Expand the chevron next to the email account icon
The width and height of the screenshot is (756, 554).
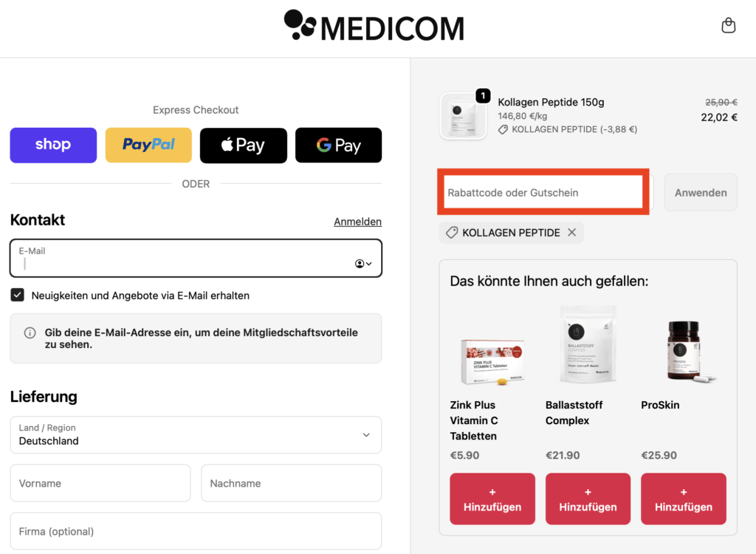click(368, 264)
